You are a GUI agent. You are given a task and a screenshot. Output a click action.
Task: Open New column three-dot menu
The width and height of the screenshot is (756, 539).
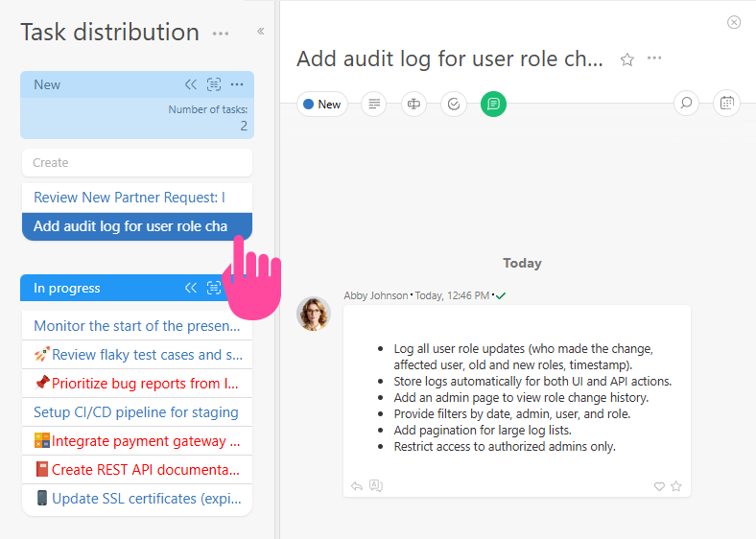[237, 84]
